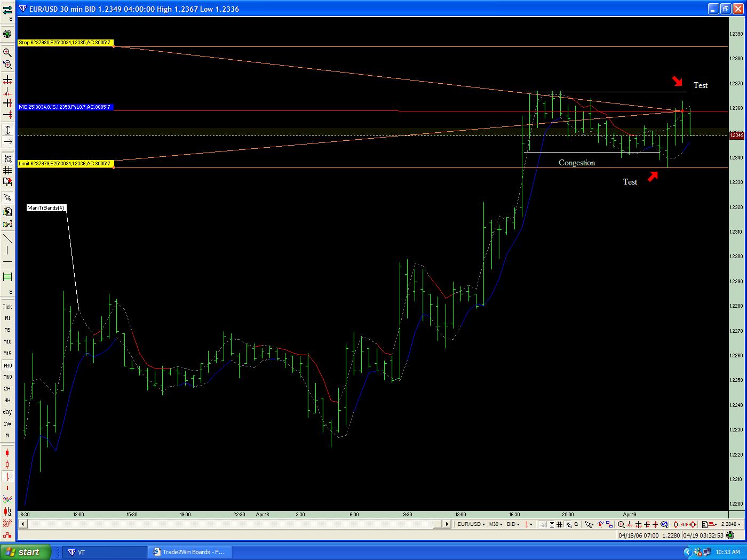
Task: Expand hidden system tray icons arrow
Action: (x=687, y=552)
